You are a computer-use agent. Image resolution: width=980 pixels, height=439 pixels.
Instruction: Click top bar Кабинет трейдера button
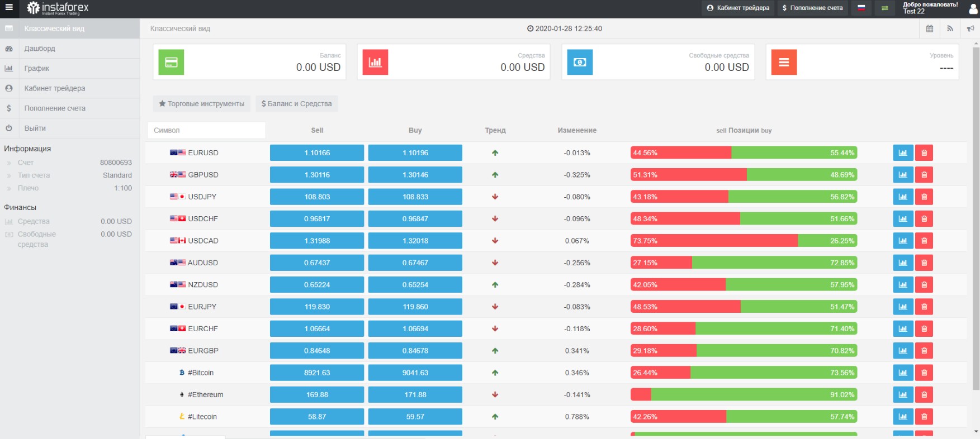[738, 8]
